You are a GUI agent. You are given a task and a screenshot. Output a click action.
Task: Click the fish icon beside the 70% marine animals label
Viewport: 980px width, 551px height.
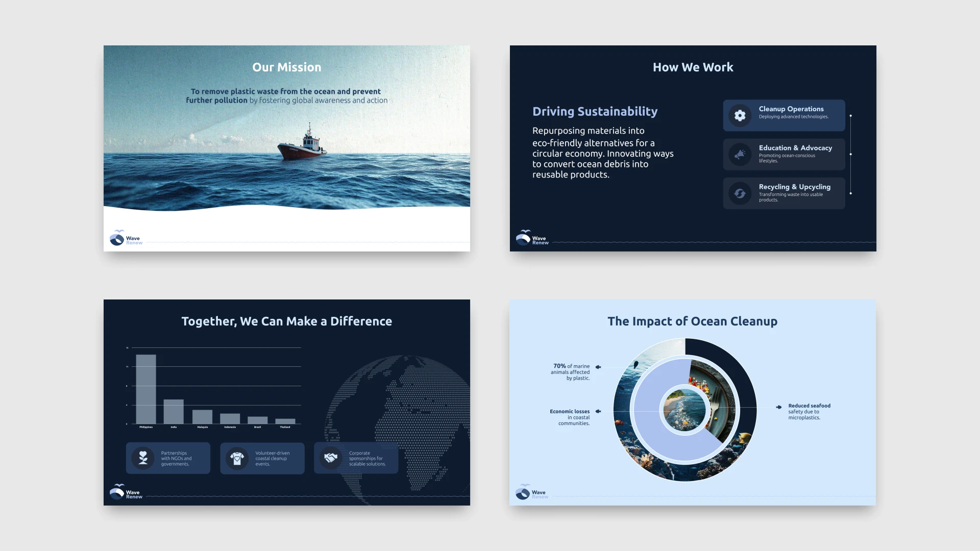(x=598, y=367)
